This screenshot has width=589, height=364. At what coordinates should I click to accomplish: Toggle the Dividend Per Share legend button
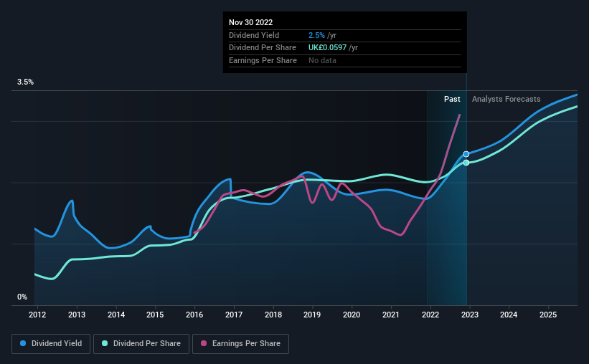[141, 344]
